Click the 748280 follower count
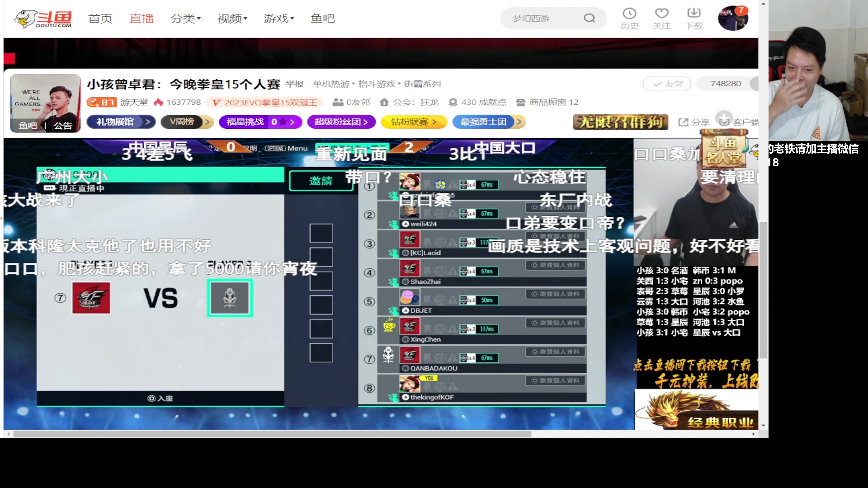868x488 pixels. click(x=726, y=84)
